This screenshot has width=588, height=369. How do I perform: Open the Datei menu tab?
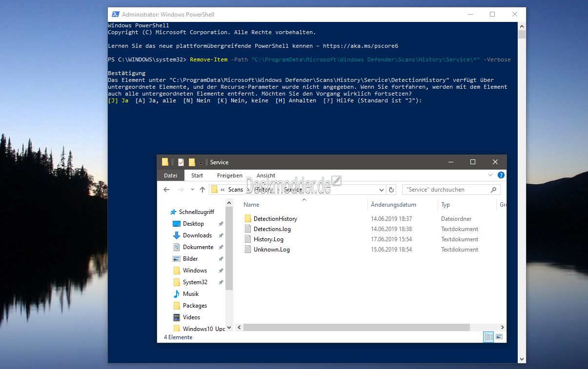coord(171,175)
